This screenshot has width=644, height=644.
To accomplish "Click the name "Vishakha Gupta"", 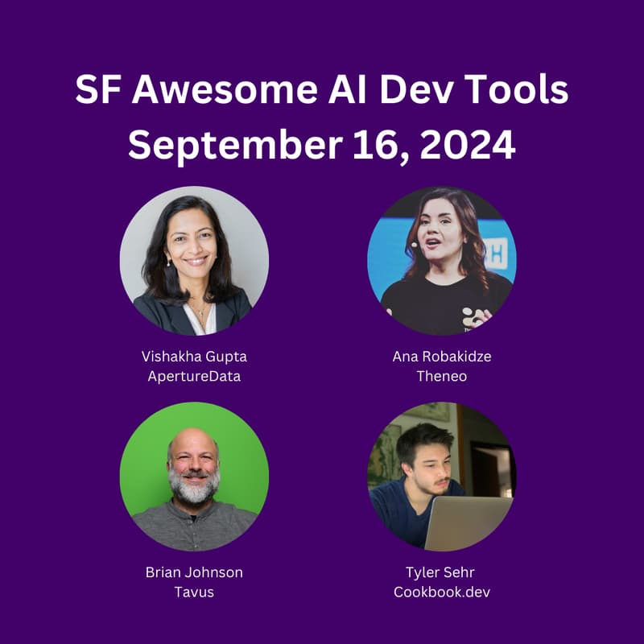I will [194, 356].
